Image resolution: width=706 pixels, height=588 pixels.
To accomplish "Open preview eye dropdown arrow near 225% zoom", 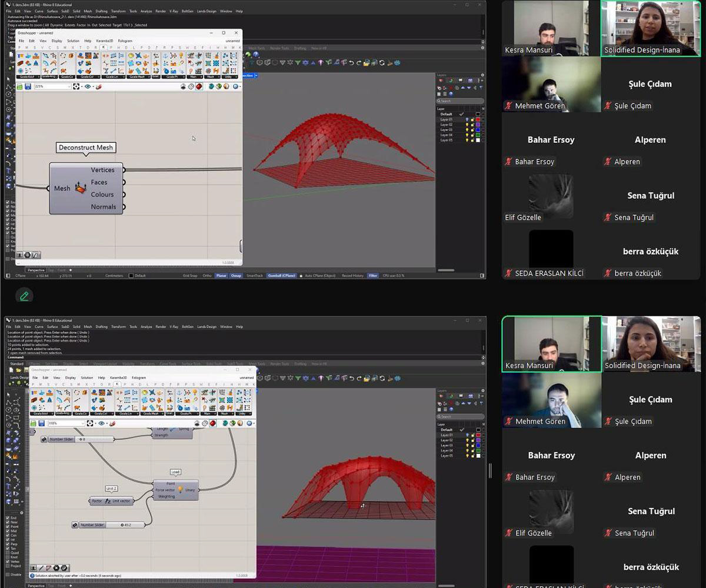I will (92, 86).
